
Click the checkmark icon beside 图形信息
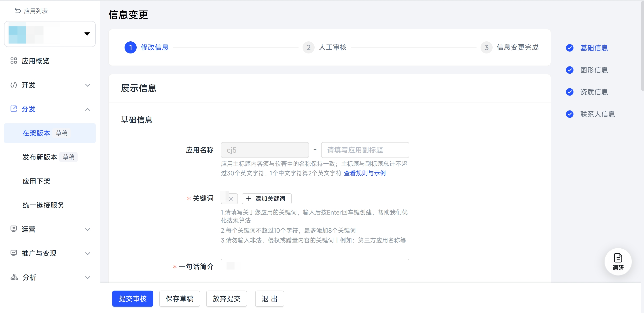pos(570,70)
